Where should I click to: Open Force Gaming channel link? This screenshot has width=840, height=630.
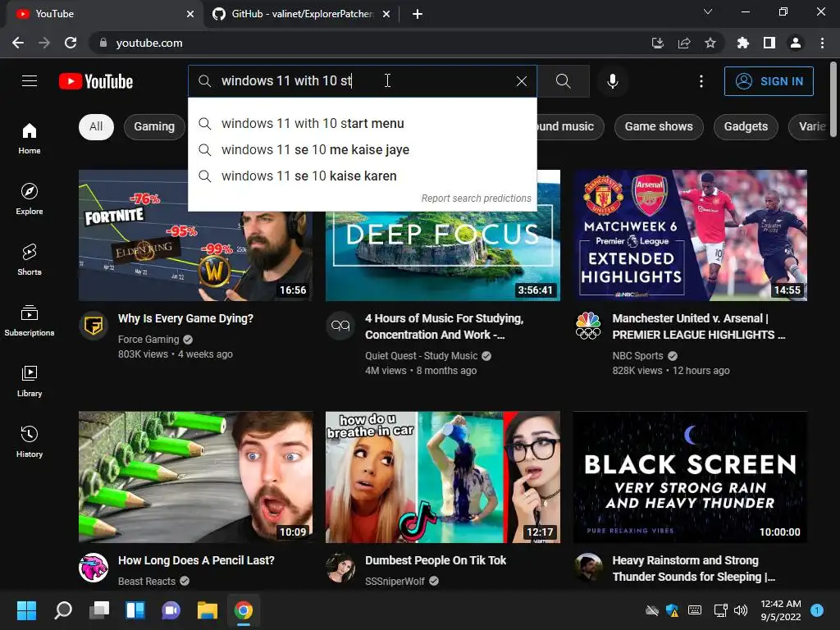tap(148, 339)
